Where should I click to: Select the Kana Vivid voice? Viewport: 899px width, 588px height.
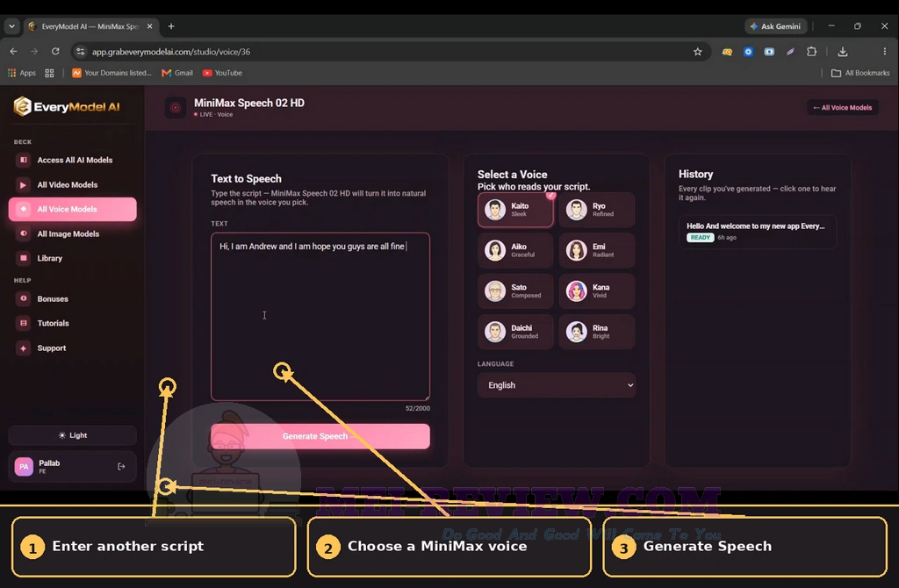point(596,291)
